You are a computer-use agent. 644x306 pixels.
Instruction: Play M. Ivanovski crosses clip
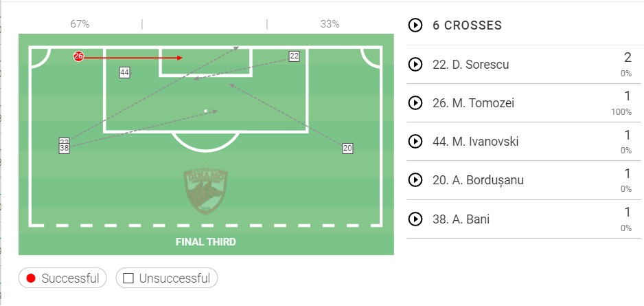[415, 142]
